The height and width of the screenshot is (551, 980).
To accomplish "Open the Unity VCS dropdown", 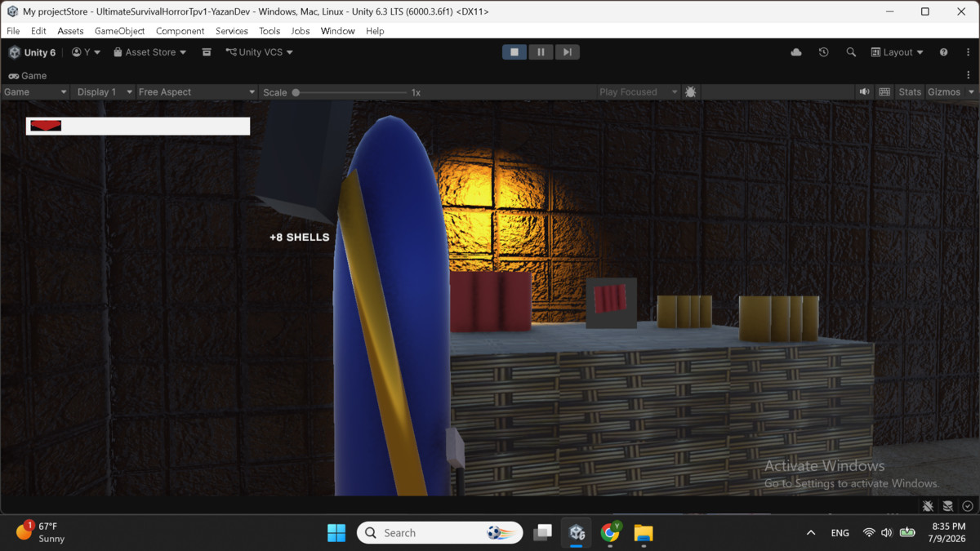I will [x=260, y=52].
